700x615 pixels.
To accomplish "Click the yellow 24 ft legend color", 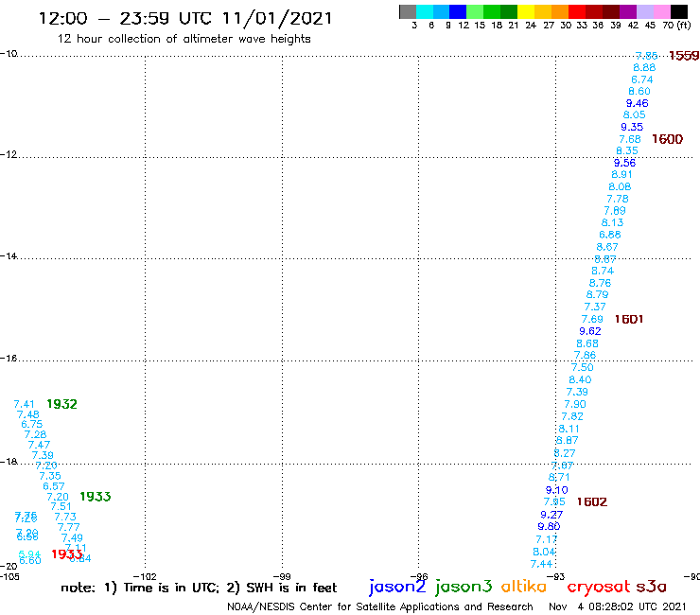I will click(x=526, y=11).
